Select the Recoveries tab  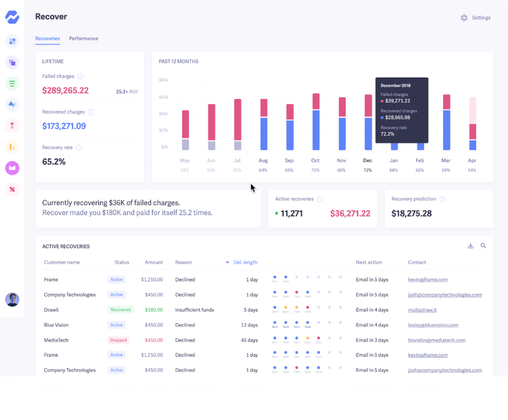(x=47, y=38)
